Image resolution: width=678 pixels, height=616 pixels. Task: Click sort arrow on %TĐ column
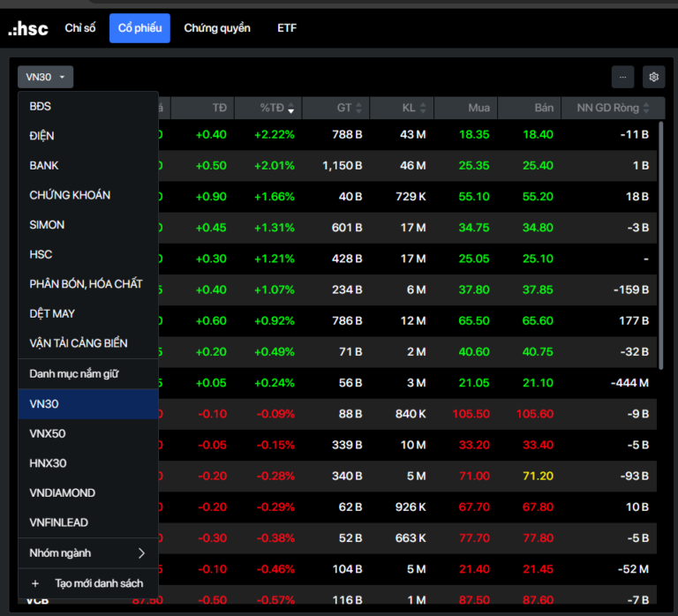click(x=290, y=109)
